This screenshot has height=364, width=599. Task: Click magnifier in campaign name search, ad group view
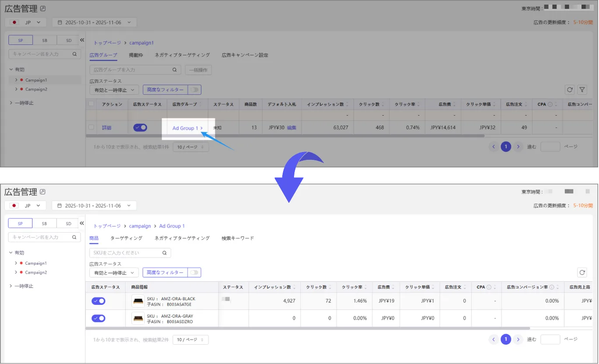(74, 54)
